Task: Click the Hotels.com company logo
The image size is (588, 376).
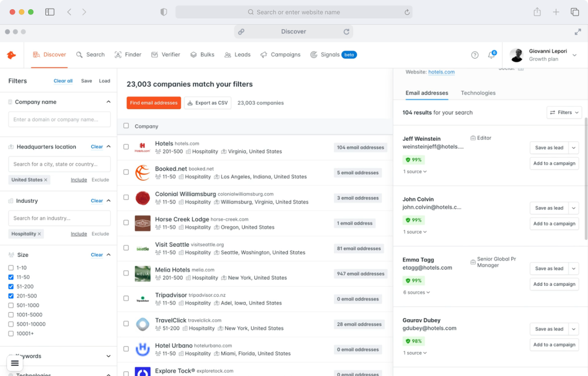Action: (142, 147)
